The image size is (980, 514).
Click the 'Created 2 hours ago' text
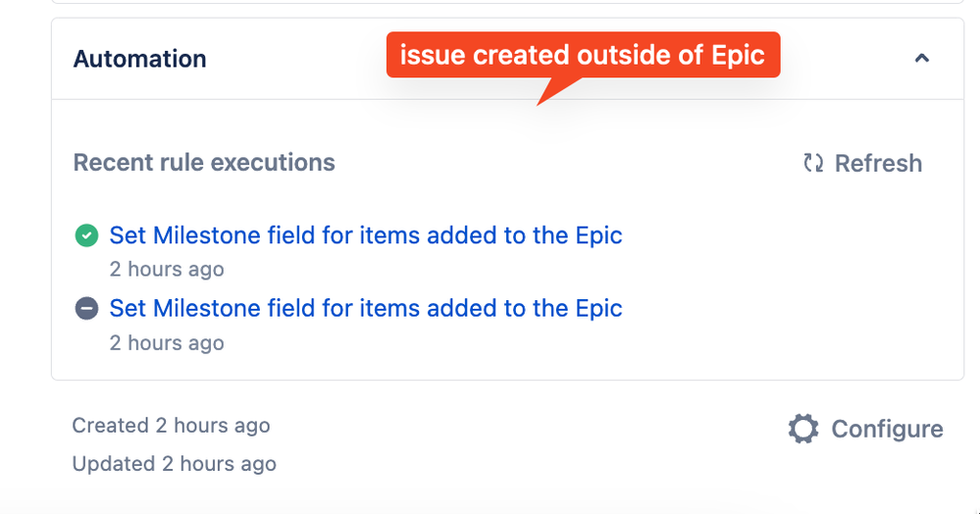click(x=172, y=425)
